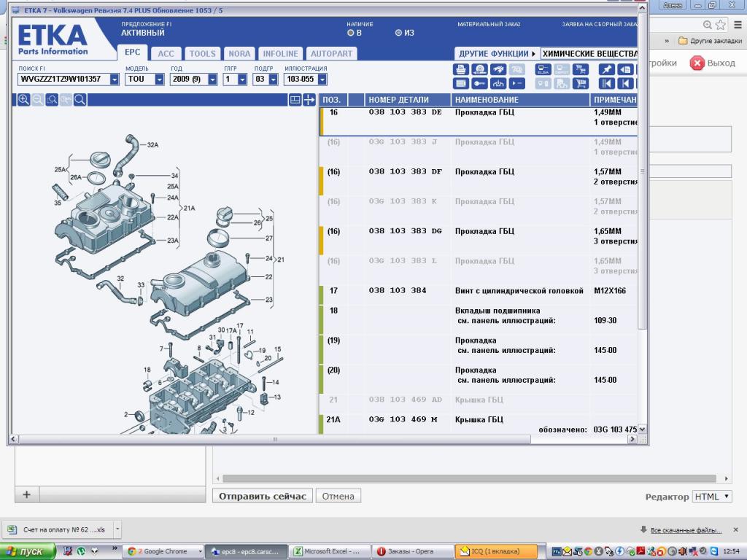Select the 'ИЗ' availability radio button
Image resolution: width=747 pixels, height=560 pixels.
(x=398, y=33)
